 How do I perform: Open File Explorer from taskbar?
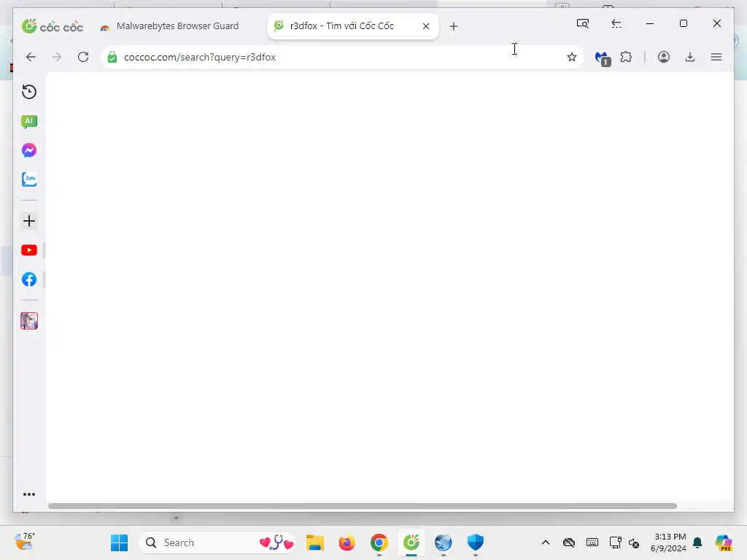(315, 542)
